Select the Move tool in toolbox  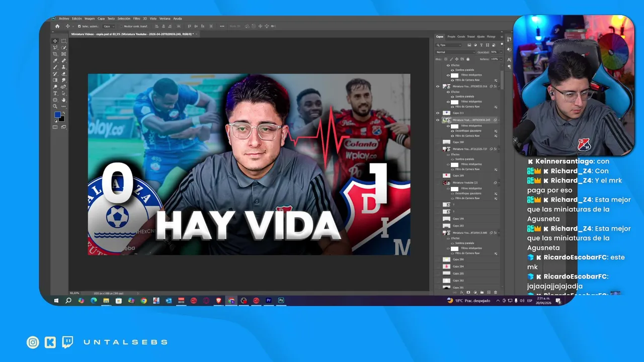click(55, 41)
